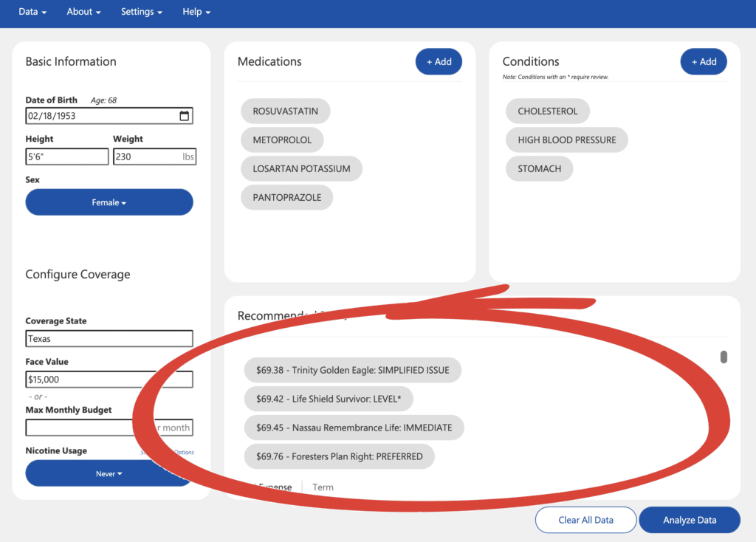Click the Analyze Data button
Screen dimensions: 756x542
point(690,520)
